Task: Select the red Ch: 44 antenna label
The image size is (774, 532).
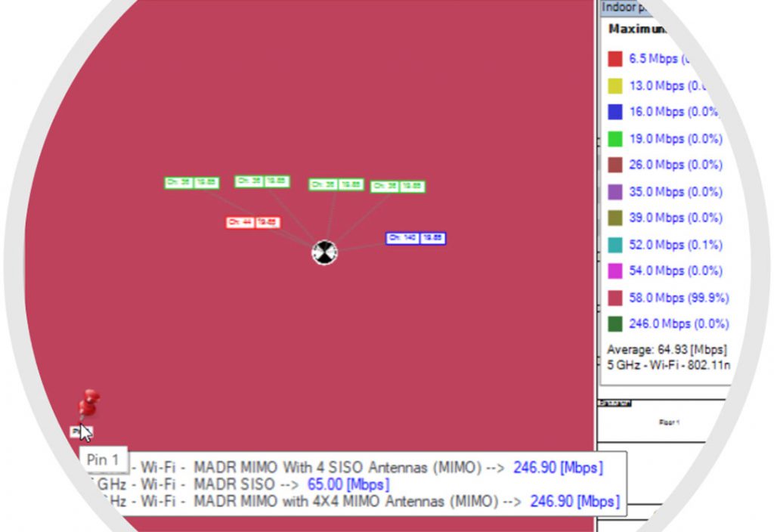Action: pos(252,223)
